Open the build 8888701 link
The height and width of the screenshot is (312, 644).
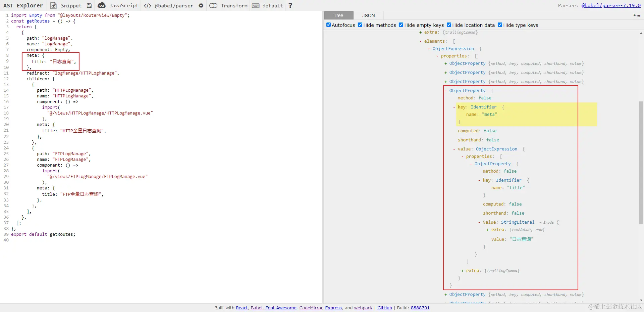420,308
